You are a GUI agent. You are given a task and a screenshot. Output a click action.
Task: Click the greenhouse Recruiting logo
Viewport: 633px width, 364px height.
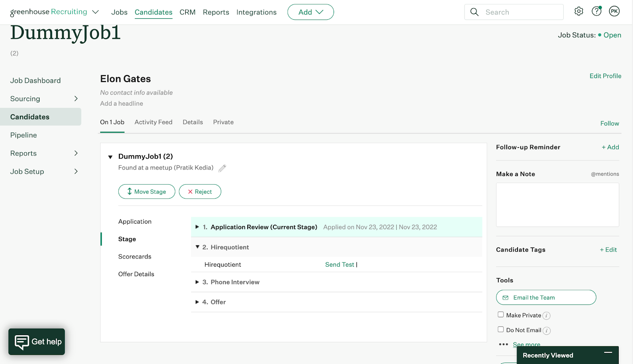point(49,12)
